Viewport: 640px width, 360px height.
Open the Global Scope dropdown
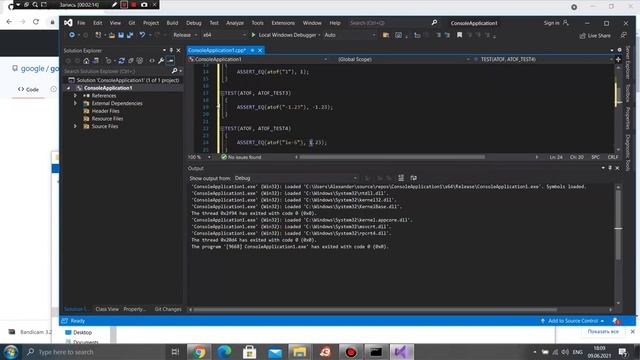pyautogui.click(x=403, y=60)
